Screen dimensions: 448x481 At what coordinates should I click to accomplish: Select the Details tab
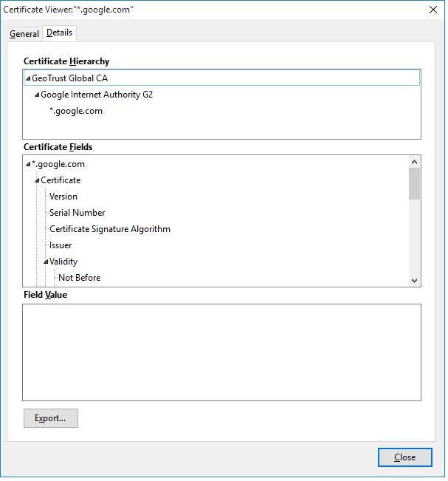tap(60, 33)
